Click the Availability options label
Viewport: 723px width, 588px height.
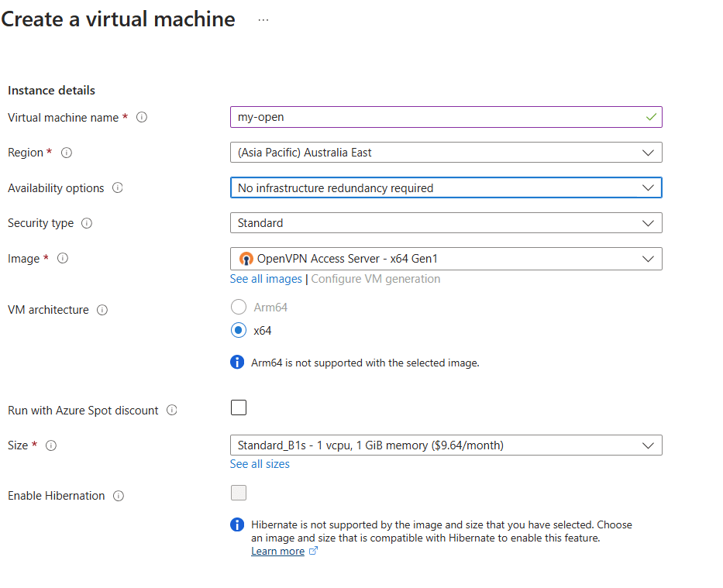(56, 188)
